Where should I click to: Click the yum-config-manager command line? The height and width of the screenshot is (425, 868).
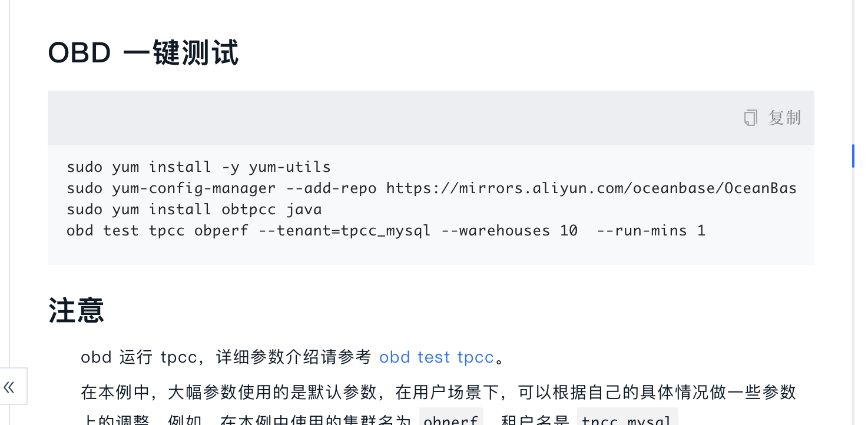click(432, 188)
